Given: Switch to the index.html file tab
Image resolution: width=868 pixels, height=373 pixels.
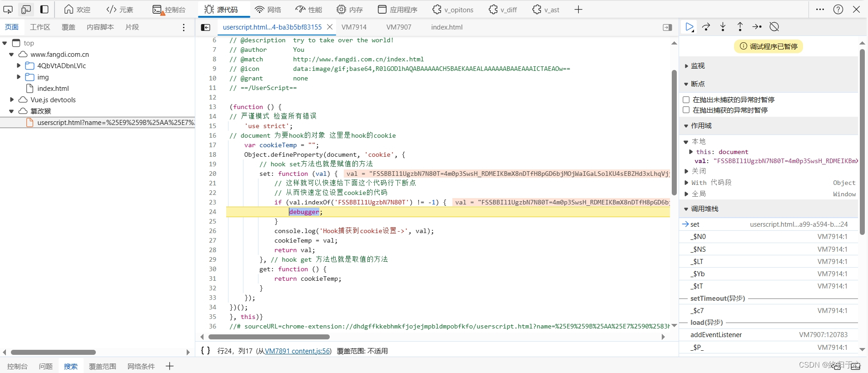Looking at the screenshot, I should click(x=447, y=27).
